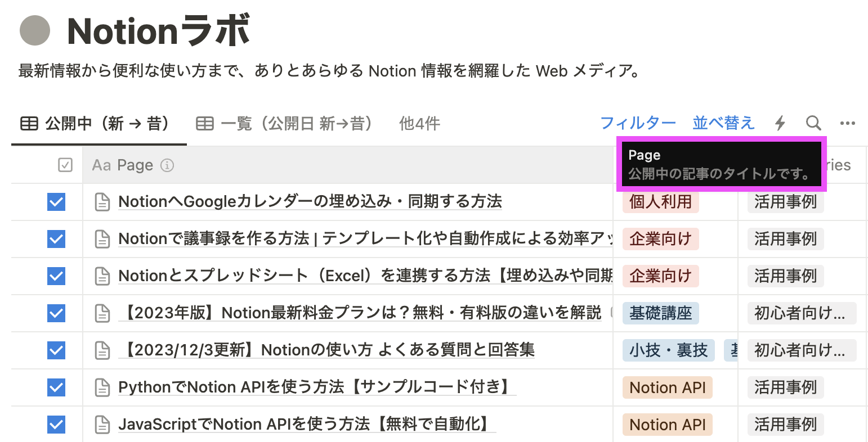Open the 並べ替え sort options

tap(723, 123)
